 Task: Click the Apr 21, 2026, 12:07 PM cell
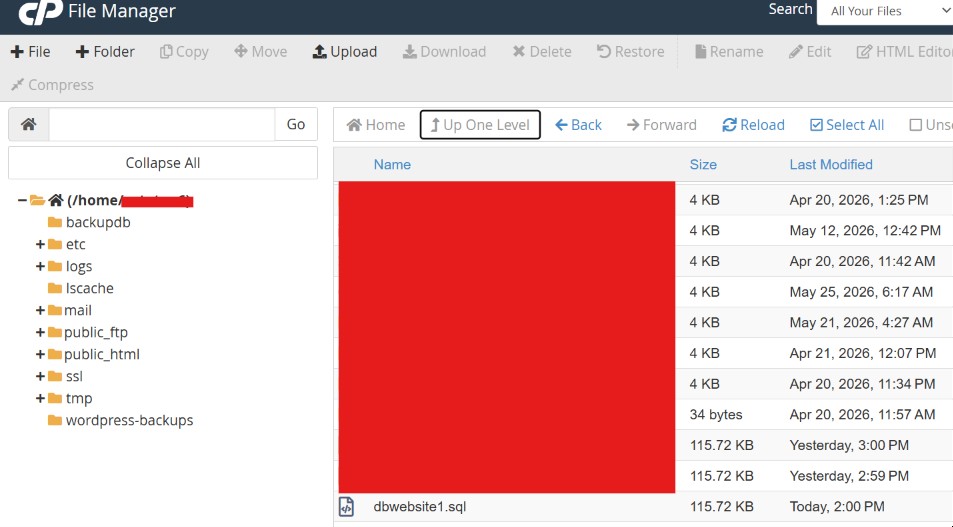[x=862, y=353]
